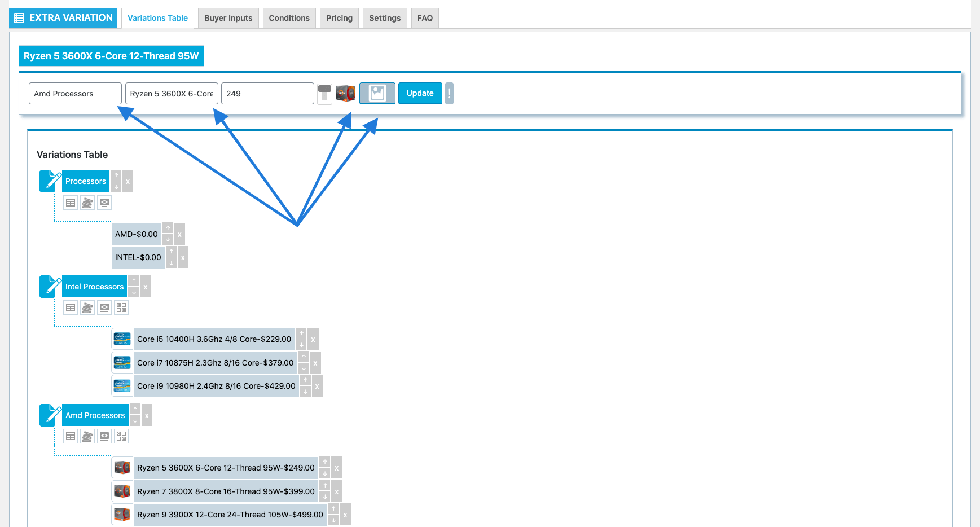Click the Update button
Viewport: 980px width, 527px height.
coord(420,93)
